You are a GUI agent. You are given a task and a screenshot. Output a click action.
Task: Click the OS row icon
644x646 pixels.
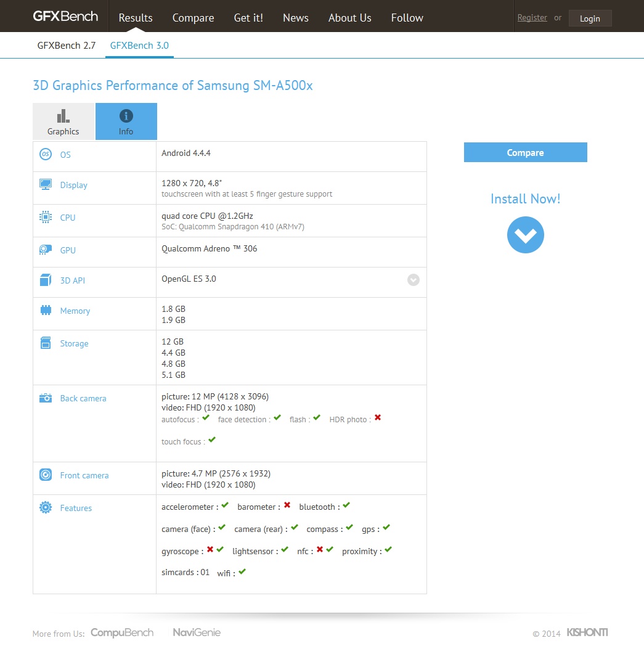45,154
